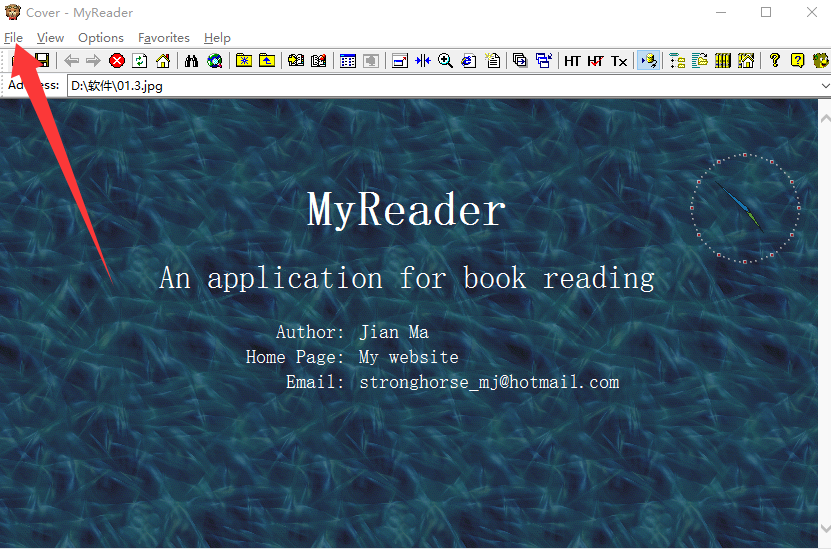Go to Home using the house icon
Image resolution: width=831 pixels, height=549 pixels.
(x=163, y=61)
